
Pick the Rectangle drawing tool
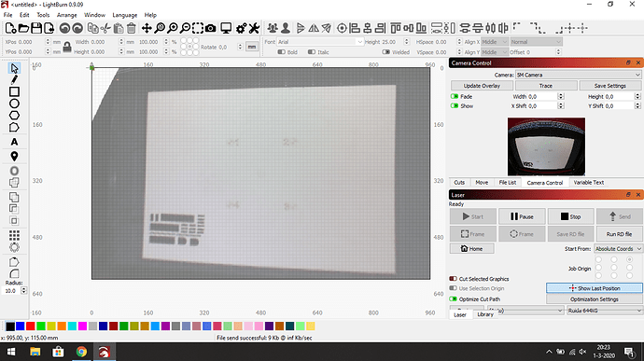pyautogui.click(x=14, y=91)
